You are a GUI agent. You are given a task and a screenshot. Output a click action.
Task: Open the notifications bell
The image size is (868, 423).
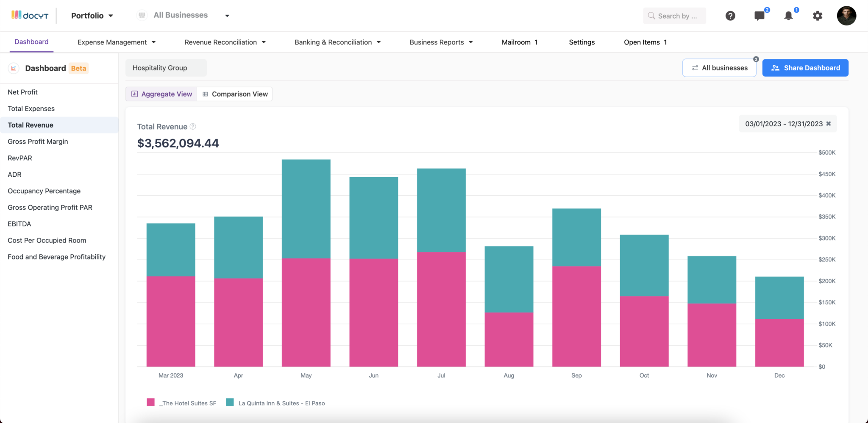point(788,16)
